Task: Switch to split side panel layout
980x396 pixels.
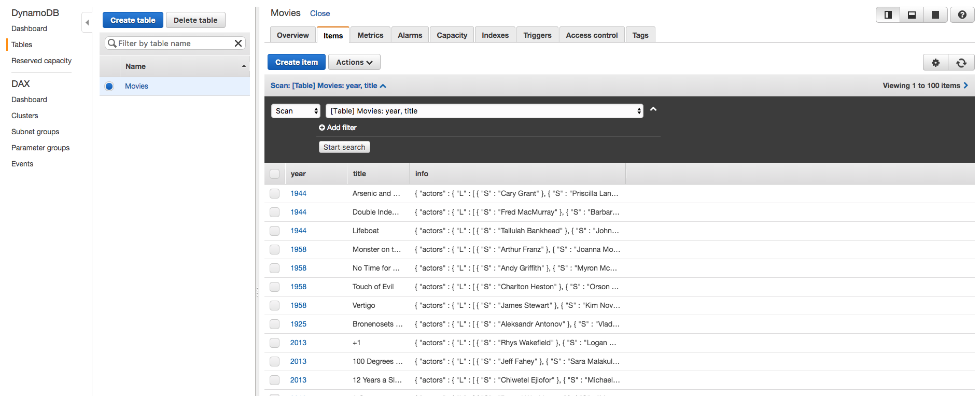Action: 888,15
